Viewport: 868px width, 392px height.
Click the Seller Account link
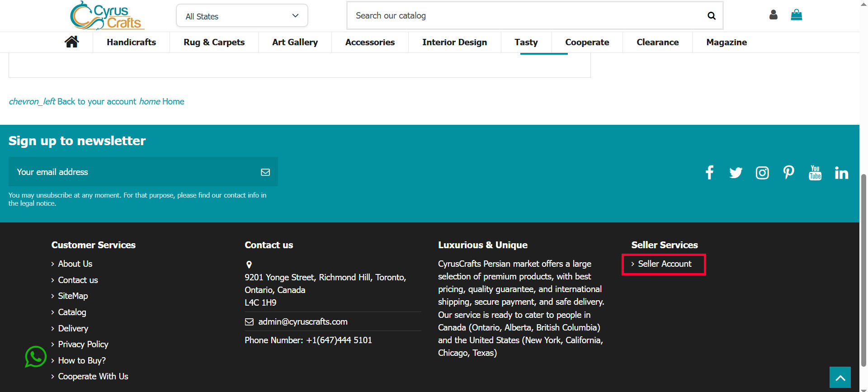click(664, 264)
